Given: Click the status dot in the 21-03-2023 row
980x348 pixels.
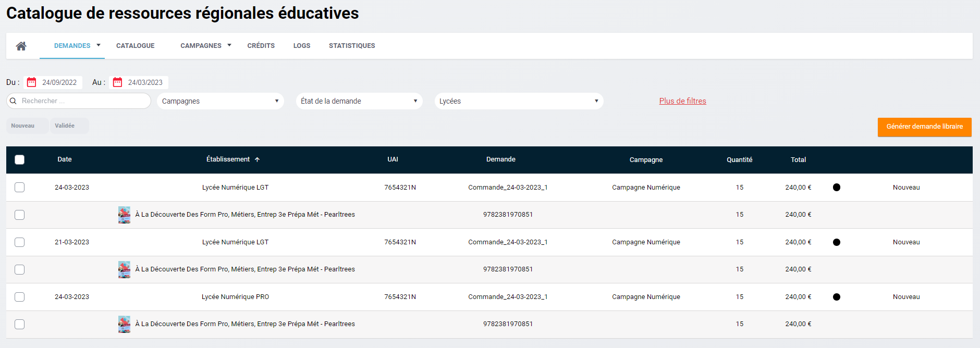Looking at the screenshot, I should 837,242.
